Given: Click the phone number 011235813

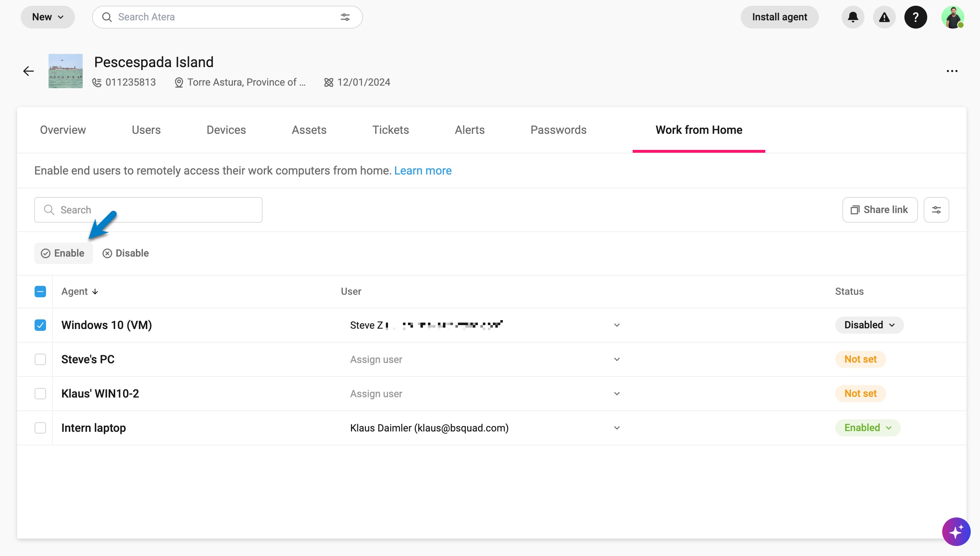Looking at the screenshot, I should (131, 82).
